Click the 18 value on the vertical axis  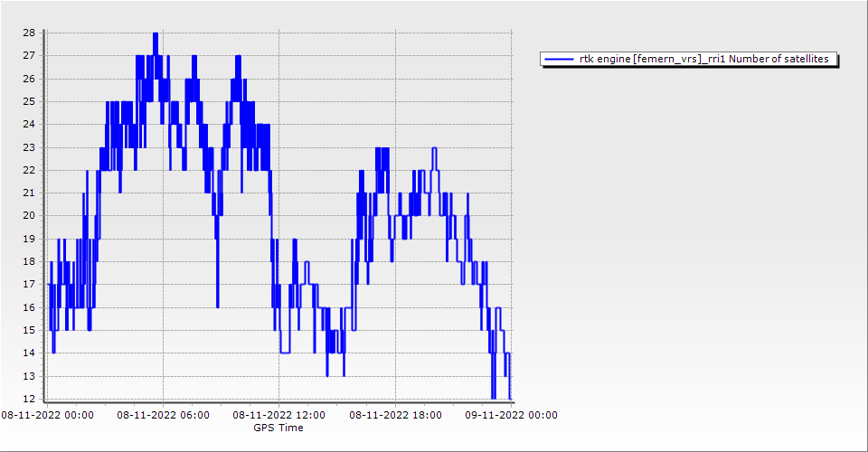[28, 261]
